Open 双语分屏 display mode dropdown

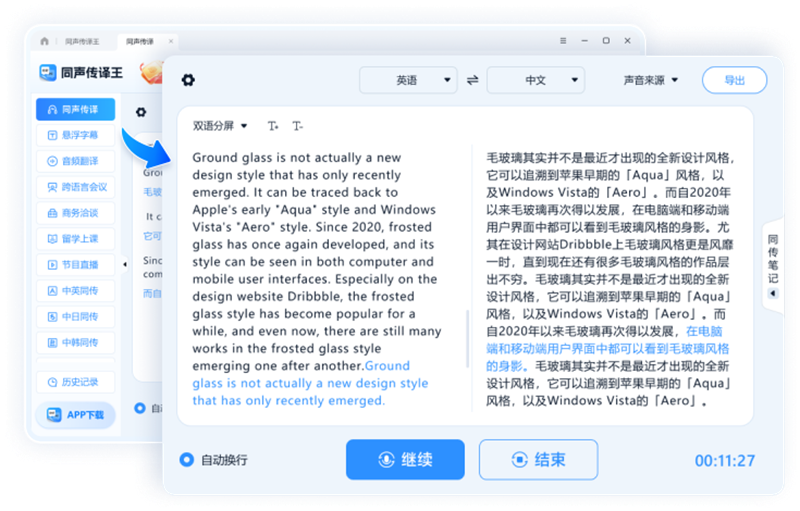coord(220,126)
